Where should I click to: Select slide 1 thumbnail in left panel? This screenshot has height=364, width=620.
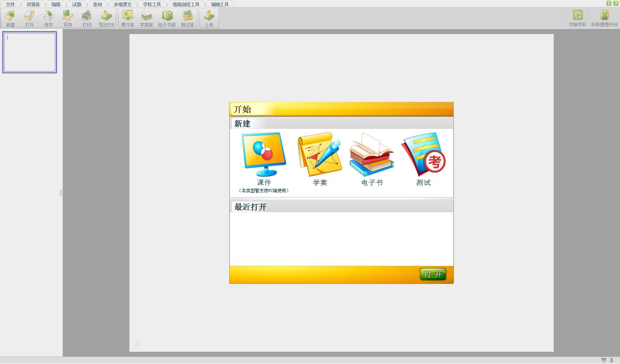pyautogui.click(x=30, y=52)
